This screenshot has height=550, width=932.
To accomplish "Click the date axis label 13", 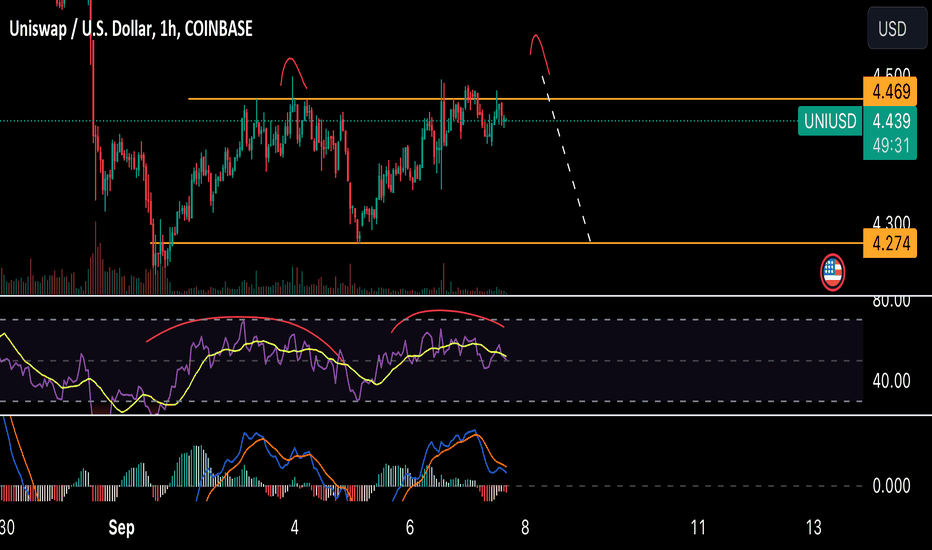I will click(x=813, y=527).
